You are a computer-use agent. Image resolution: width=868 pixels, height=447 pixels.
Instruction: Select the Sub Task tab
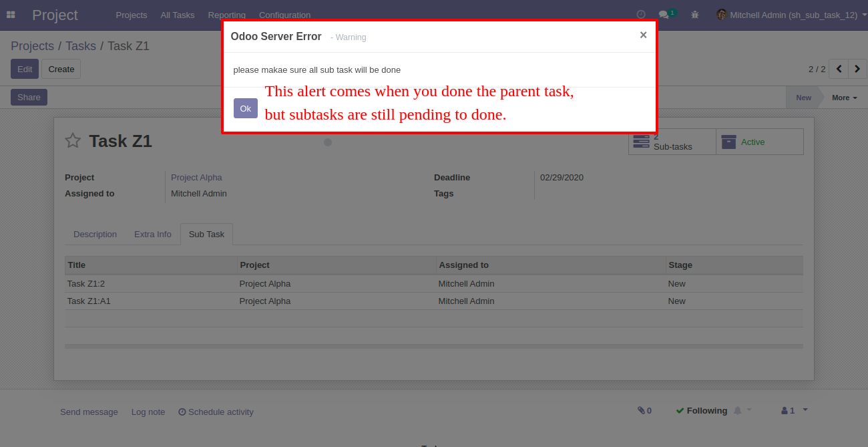[206, 234]
